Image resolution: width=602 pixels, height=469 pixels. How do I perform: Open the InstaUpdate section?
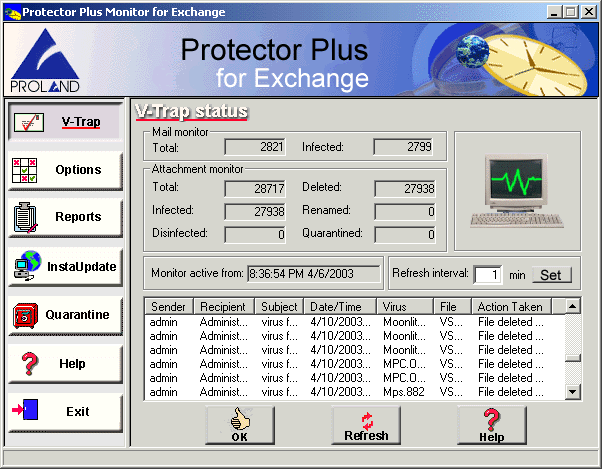tap(65, 266)
